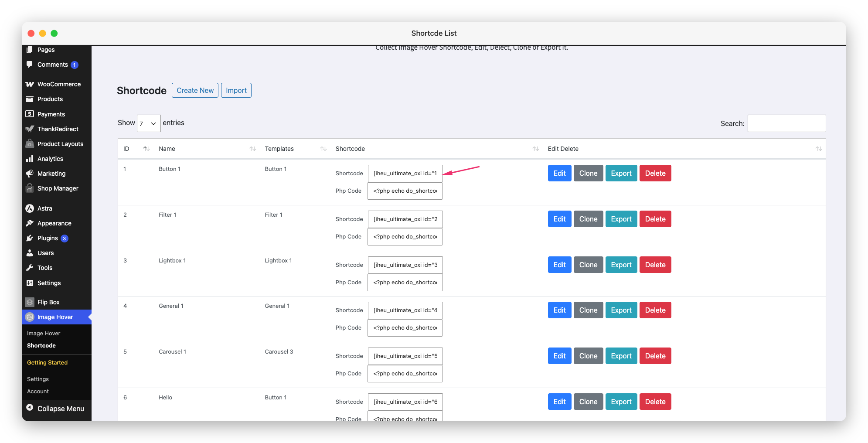Click the Tools wrench icon

30,268
